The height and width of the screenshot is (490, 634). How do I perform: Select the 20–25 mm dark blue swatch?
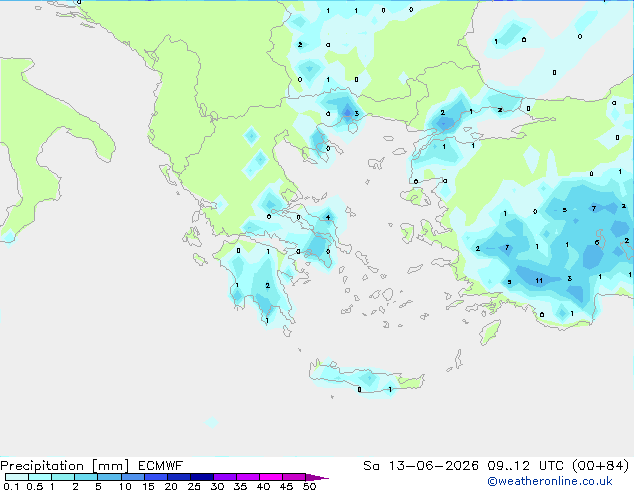(x=178, y=477)
